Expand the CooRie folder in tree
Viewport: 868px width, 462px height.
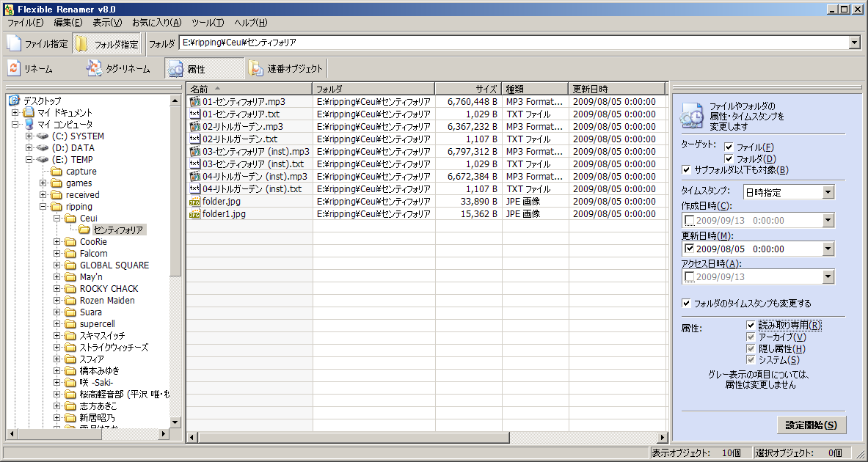click(57, 242)
